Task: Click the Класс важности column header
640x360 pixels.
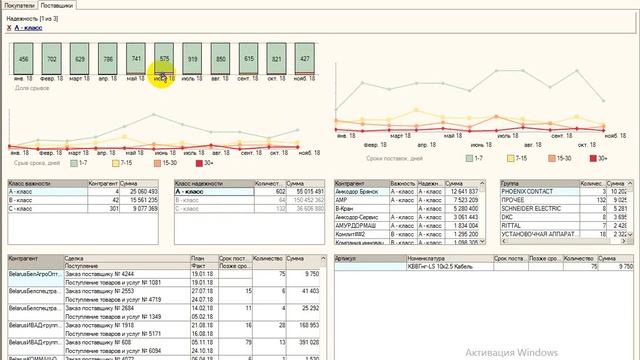Action: point(47,184)
